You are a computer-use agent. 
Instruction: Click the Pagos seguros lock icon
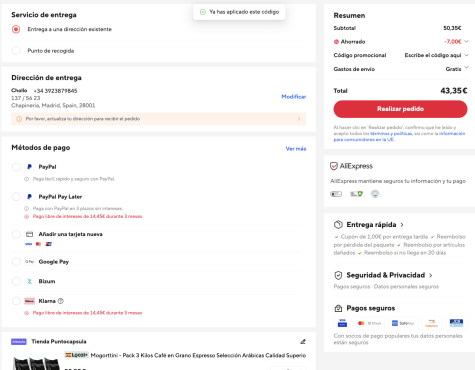pos(338,308)
